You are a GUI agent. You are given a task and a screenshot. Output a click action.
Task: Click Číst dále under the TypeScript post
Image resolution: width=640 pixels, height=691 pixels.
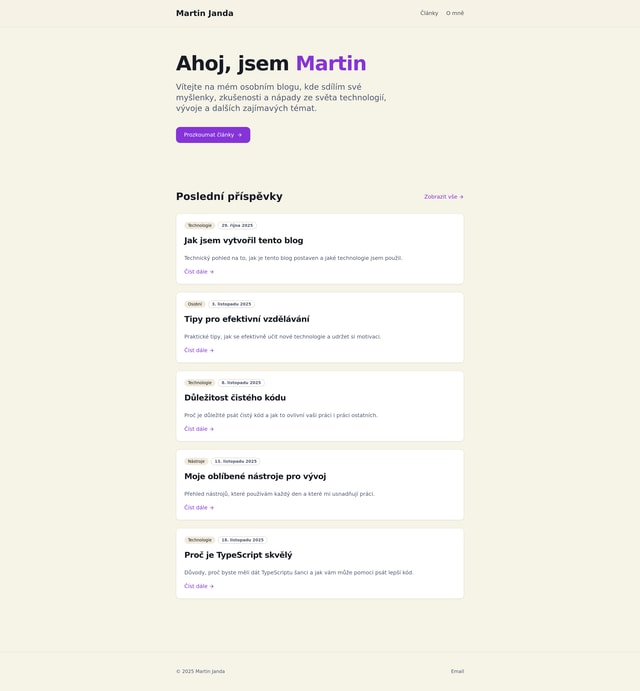[x=198, y=586]
